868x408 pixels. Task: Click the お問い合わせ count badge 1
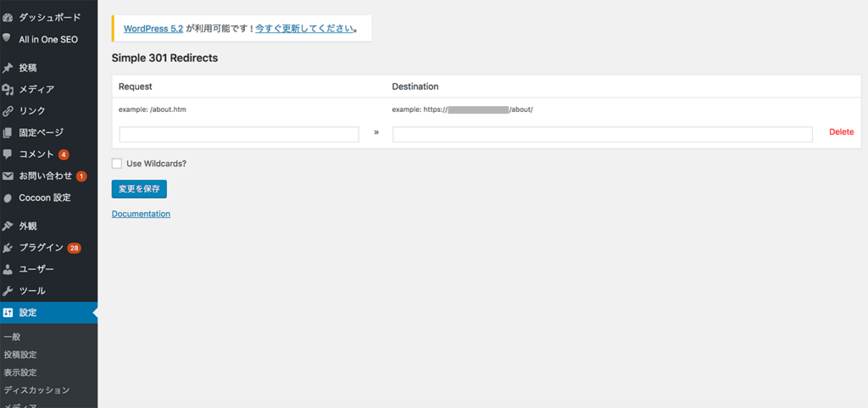click(x=81, y=176)
